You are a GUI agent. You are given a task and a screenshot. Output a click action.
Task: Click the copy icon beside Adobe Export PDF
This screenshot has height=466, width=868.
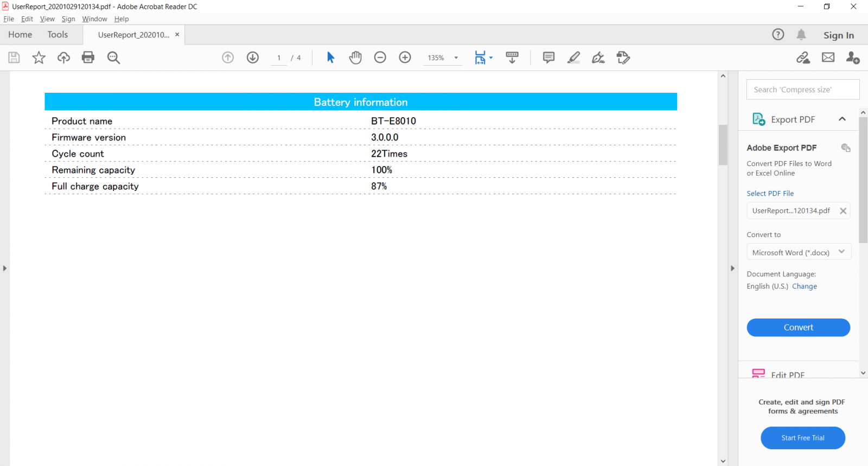(846, 148)
